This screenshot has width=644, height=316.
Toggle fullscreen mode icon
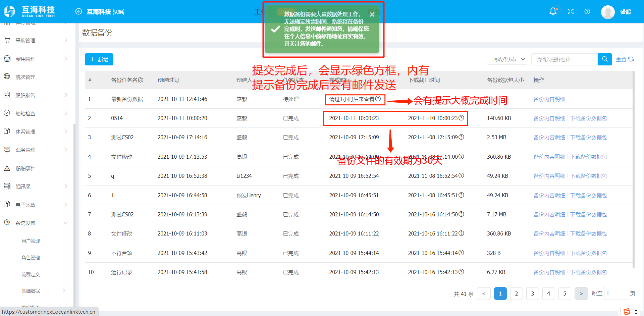[x=571, y=11]
